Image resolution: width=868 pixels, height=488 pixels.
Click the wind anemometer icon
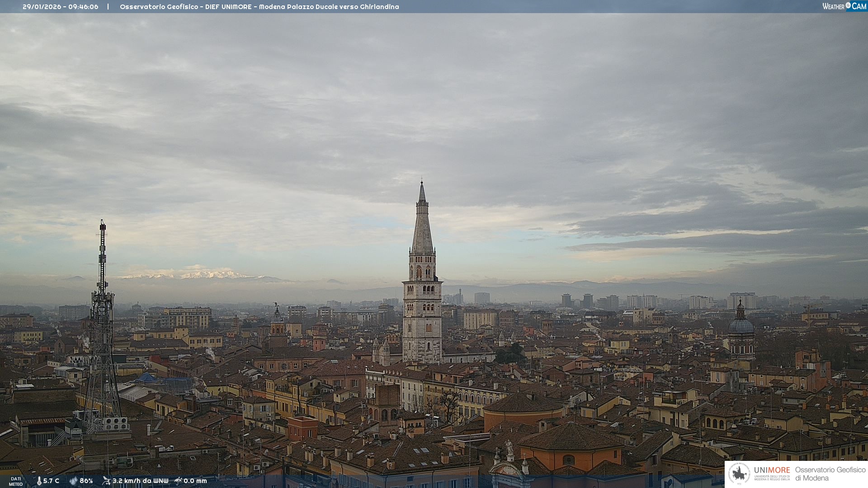(106, 481)
